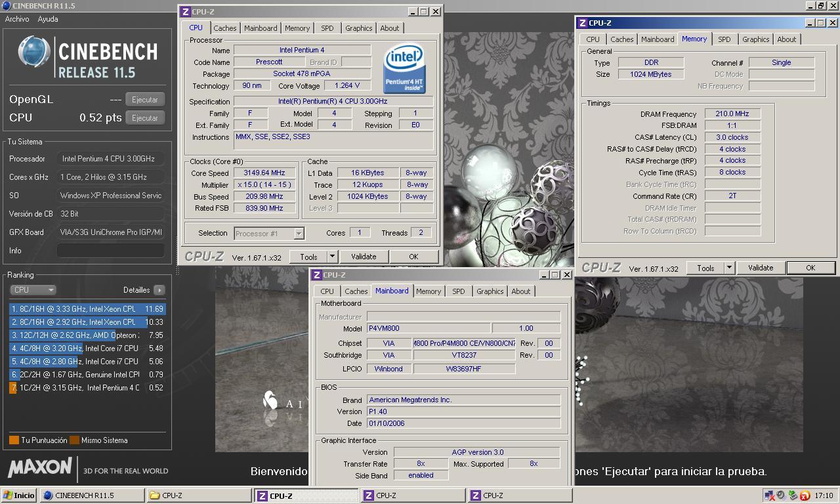Screen dimensions: 840x504
Task: Switch to CPU tab in Mainboard CPU-Z window
Action: click(x=327, y=291)
